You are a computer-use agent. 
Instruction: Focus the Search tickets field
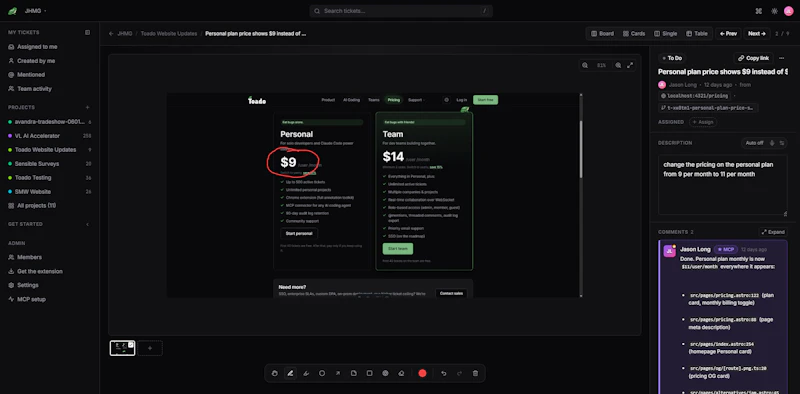coord(401,11)
